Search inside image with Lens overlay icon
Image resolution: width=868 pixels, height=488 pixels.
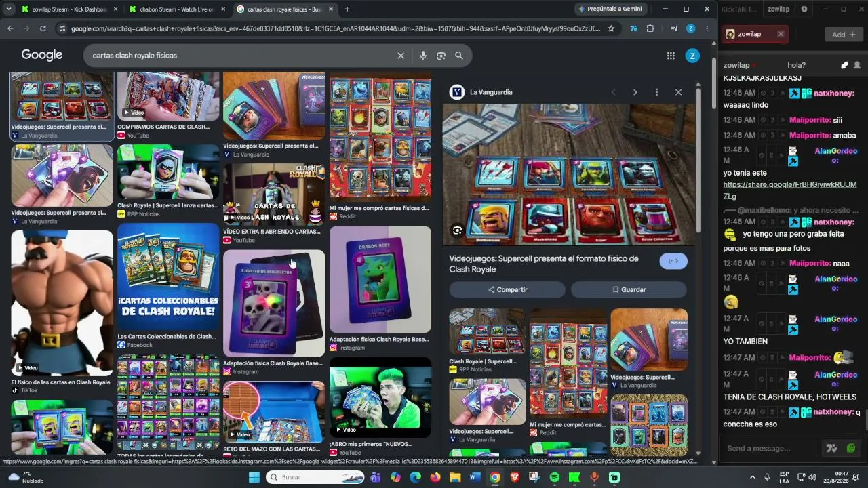click(x=457, y=230)
